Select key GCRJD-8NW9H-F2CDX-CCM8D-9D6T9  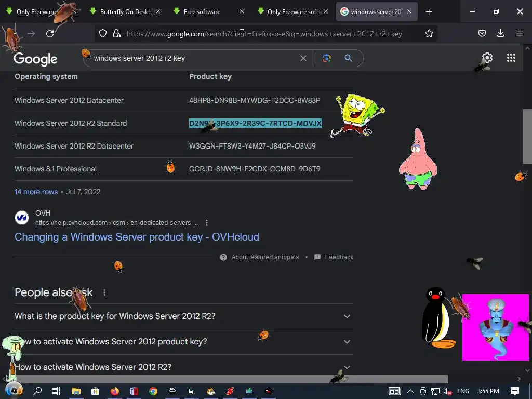pyautogui.click(x=255, y=169)
